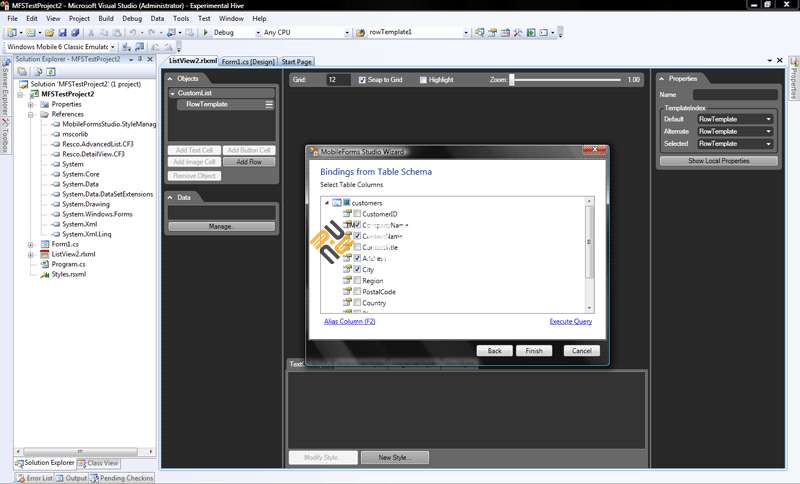Image resolution: width=800 pixels, height=484 pixels.
Task: Open the Toolbox side panel tab
Action: (x=5, y=137)
